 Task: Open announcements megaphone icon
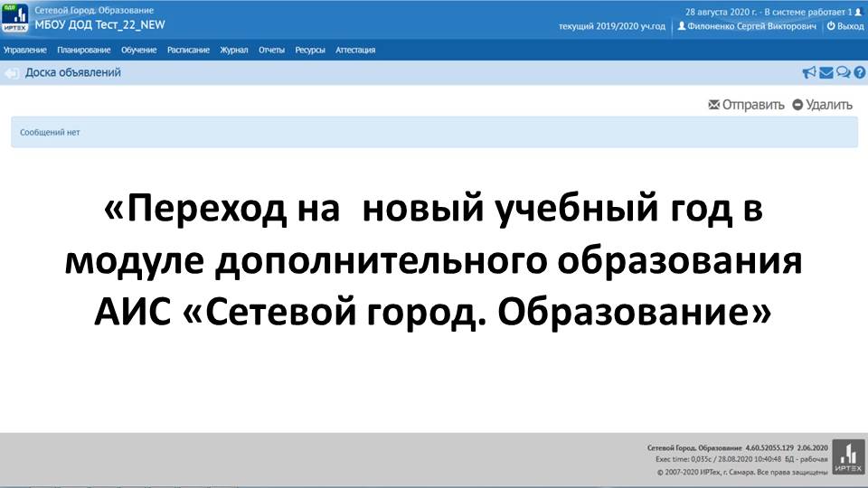click(x=809, y=72)
